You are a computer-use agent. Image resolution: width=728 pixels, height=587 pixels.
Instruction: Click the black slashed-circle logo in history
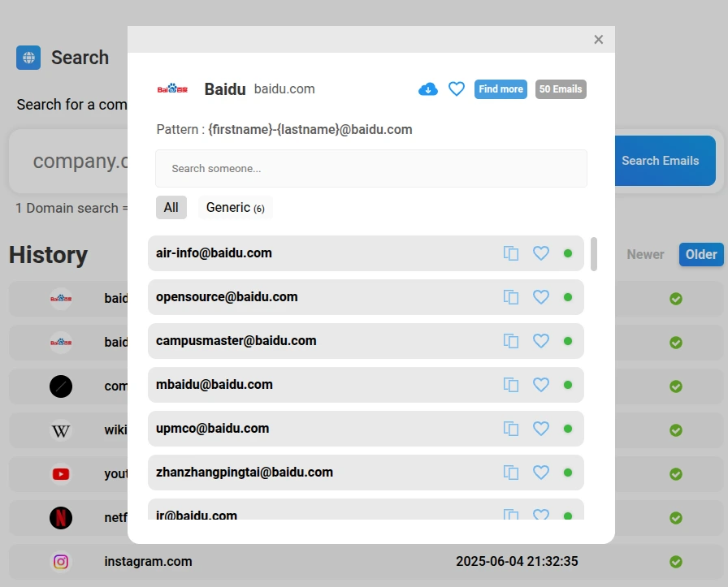[x=61, y=386]
